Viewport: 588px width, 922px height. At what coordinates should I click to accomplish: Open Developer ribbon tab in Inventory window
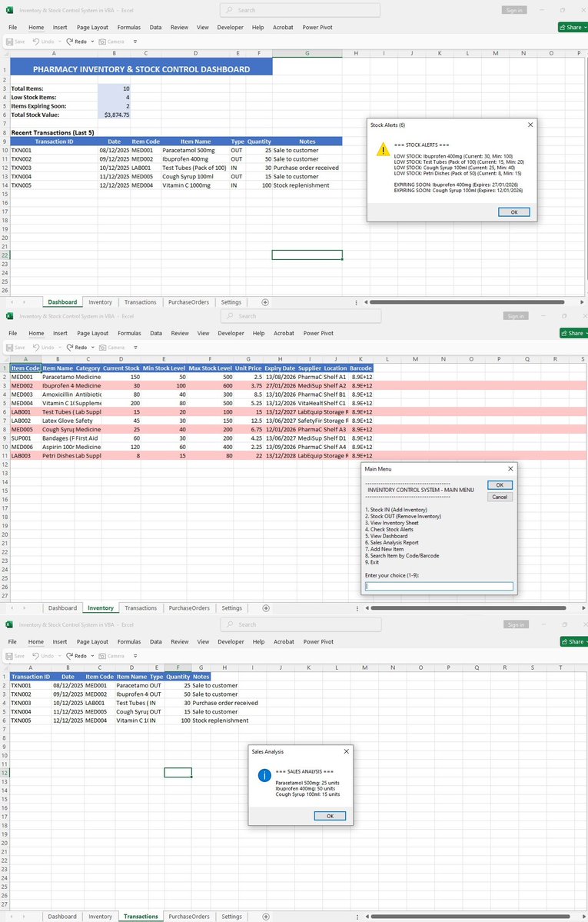231,334
